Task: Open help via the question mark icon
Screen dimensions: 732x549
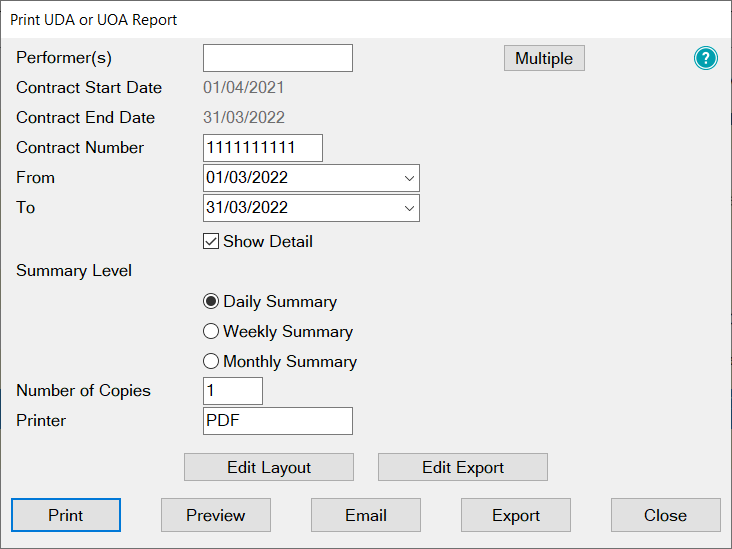Action: click(705, 58)
